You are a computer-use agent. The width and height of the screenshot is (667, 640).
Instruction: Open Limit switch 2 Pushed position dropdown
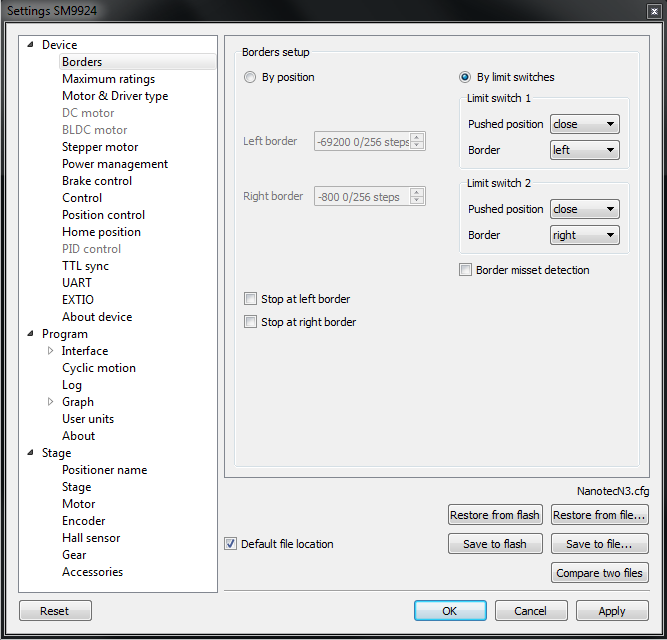pos(584,210)
